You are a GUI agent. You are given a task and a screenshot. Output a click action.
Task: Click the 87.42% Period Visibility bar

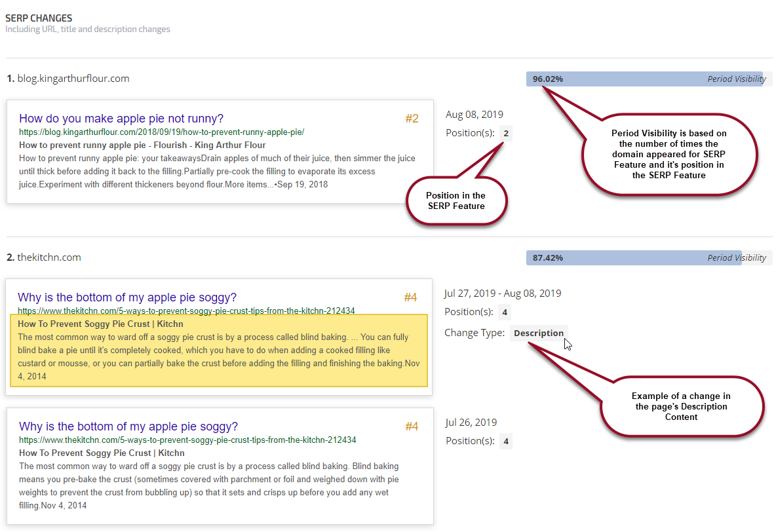[x=634, y=258]
